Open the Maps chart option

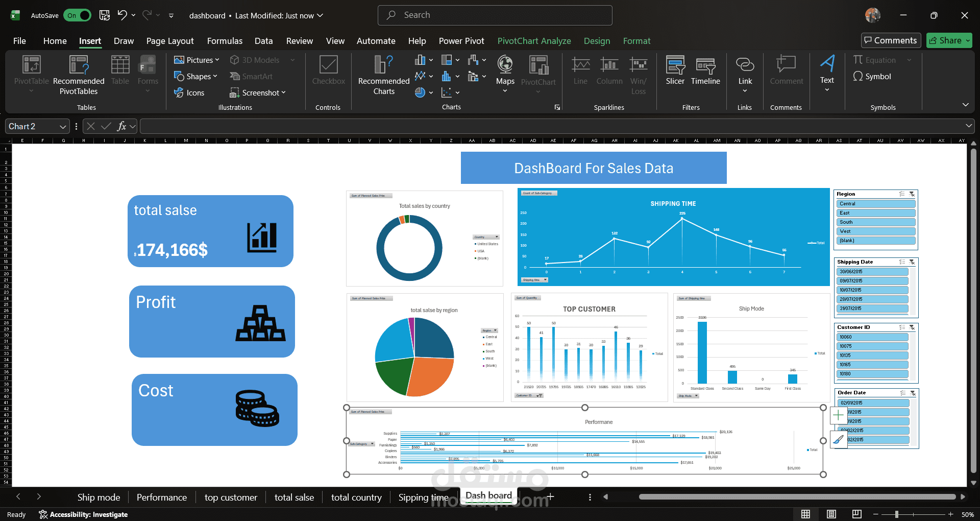(x=505, y=74)
